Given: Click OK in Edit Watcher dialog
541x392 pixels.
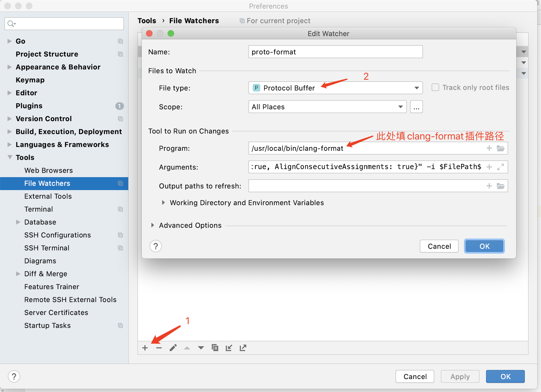Looking at the screenshot, I should [484, 246].
